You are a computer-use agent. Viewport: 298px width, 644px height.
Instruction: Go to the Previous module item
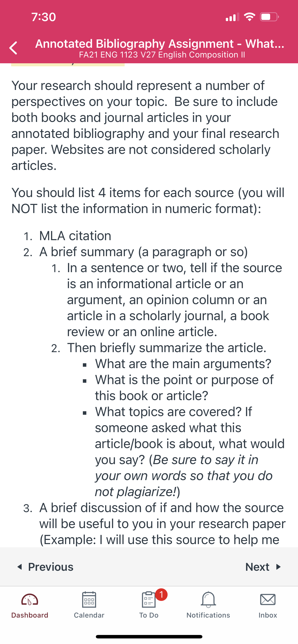point(45,567)
